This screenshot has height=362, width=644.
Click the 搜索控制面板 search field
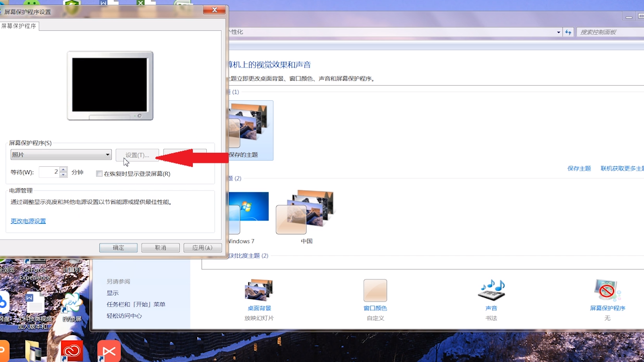(x=610, y=32)
